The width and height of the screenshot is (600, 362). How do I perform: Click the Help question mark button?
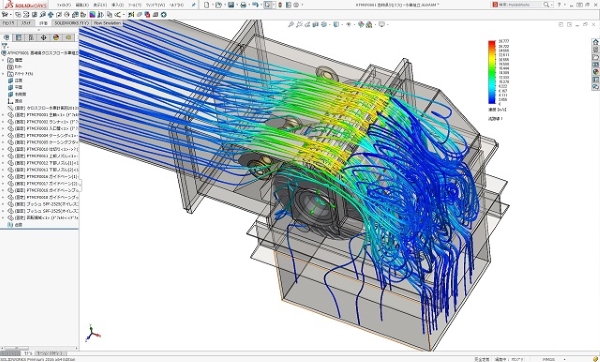point(559,5)
